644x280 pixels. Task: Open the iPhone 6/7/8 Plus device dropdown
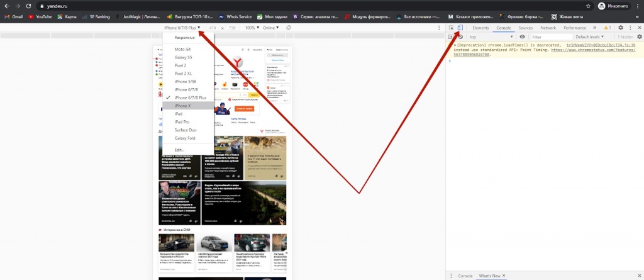click(x=182, y=28)
